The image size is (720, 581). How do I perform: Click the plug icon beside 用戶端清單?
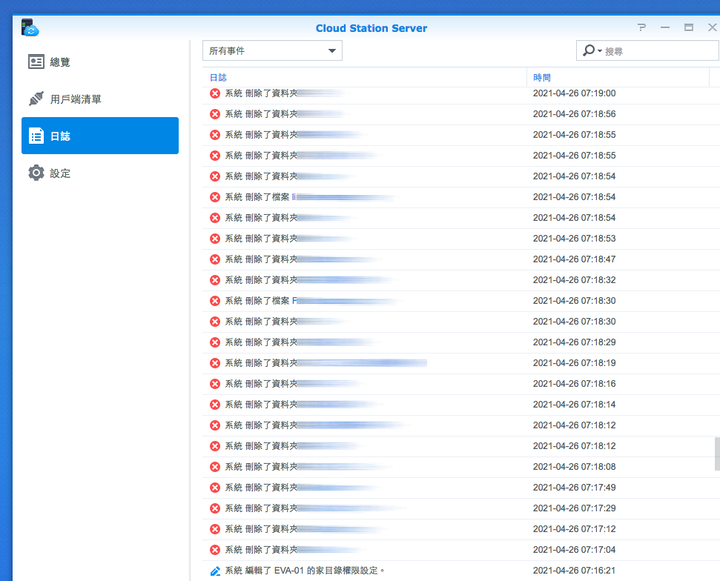(36, 99)
